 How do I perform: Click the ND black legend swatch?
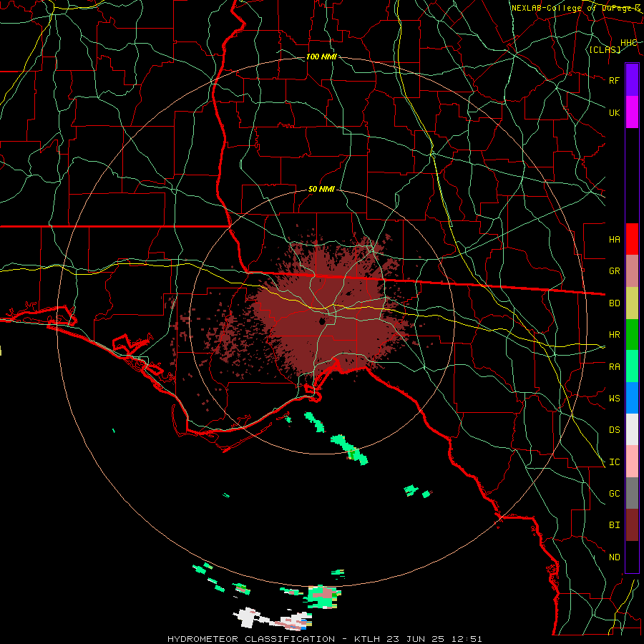[632, 557]
